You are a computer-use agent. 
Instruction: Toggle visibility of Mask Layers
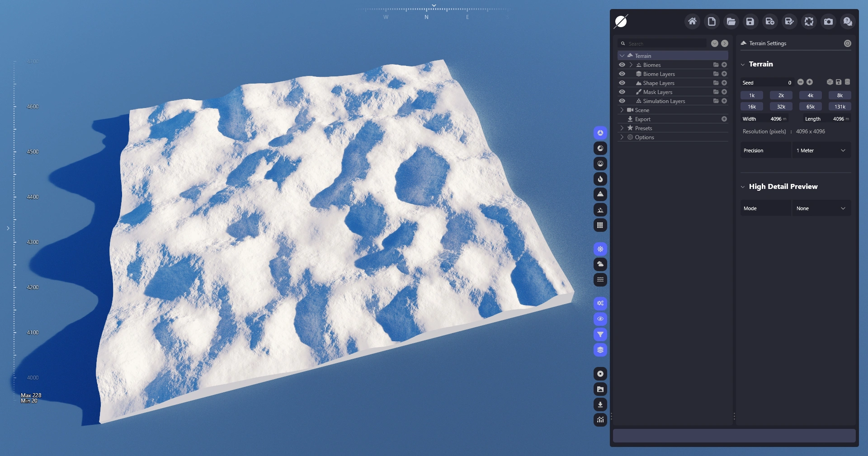click(622, 92)
